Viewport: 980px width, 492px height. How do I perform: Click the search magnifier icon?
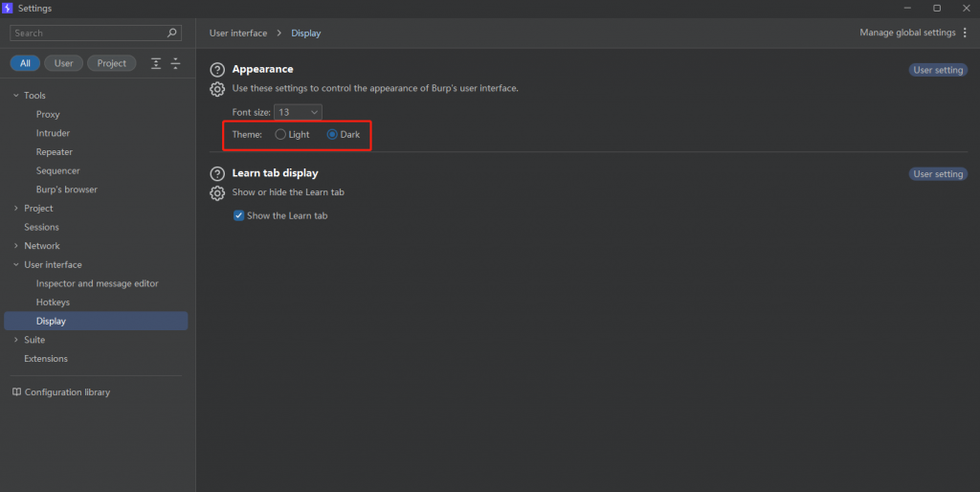(x=172, y=33)
